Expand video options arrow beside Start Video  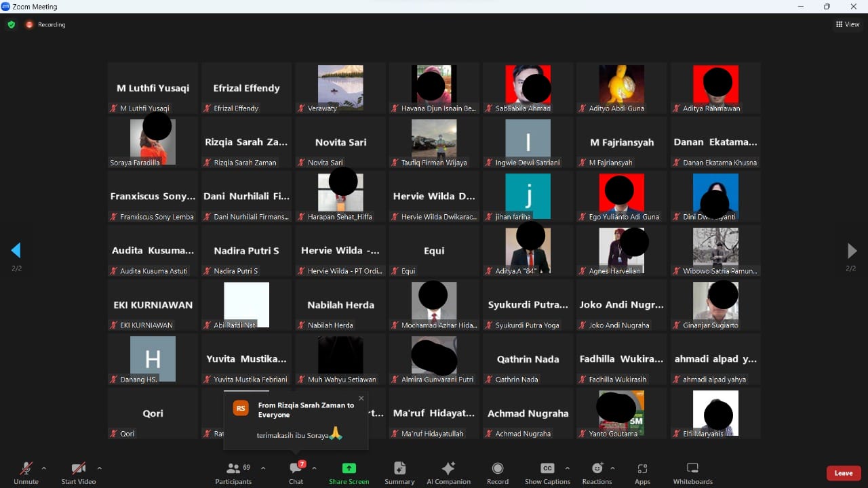[100, 468]
